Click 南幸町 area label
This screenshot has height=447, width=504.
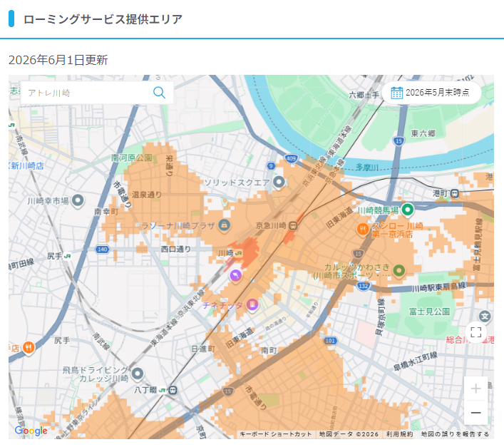106,212
